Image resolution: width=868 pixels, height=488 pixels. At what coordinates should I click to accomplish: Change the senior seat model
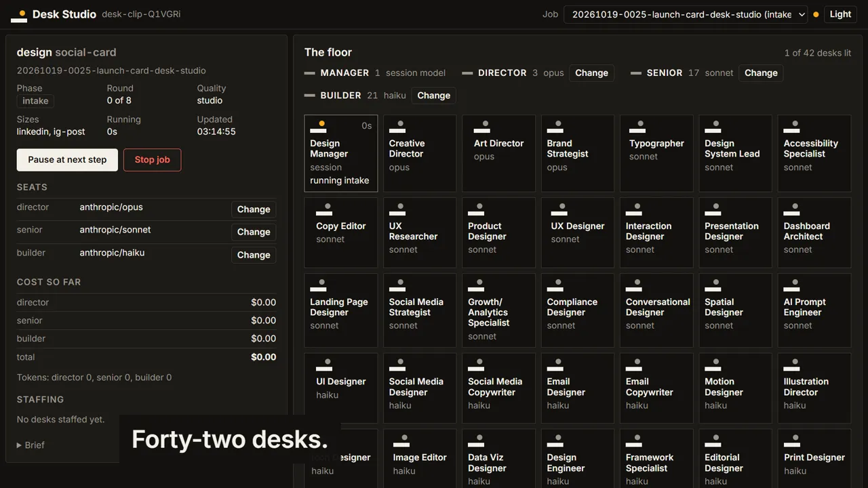[254, 232]
